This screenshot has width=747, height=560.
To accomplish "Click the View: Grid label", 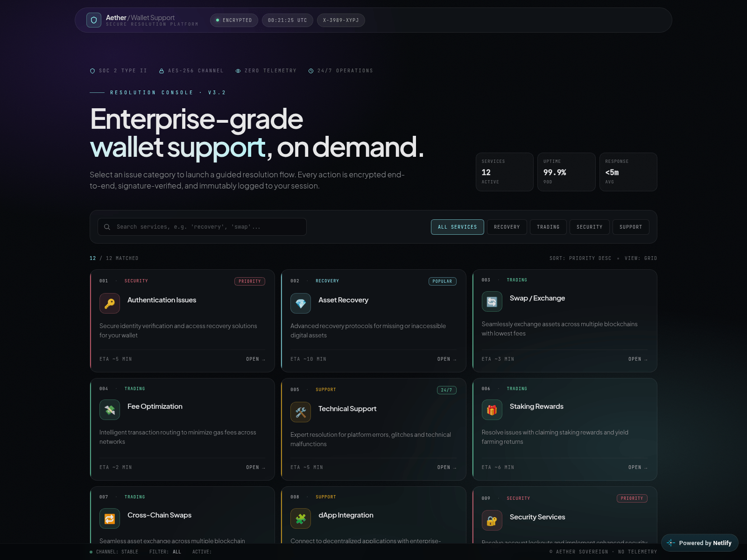I will [641, 258].
